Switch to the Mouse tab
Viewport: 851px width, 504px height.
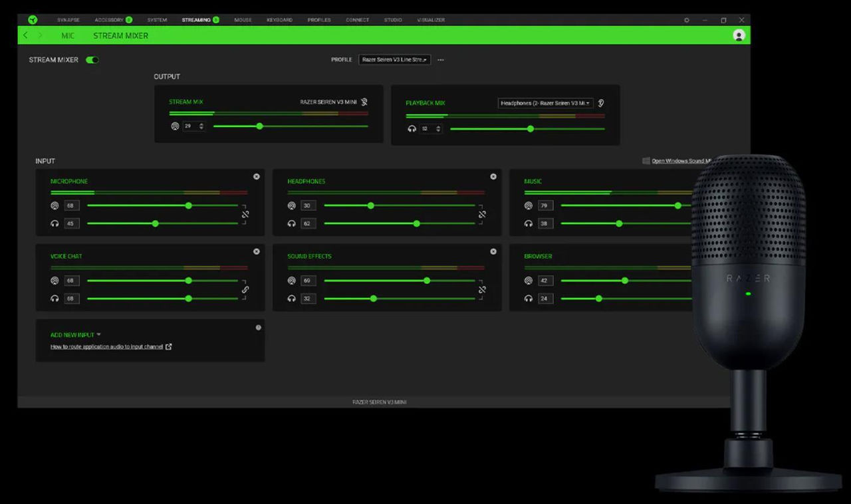(243, 20)
